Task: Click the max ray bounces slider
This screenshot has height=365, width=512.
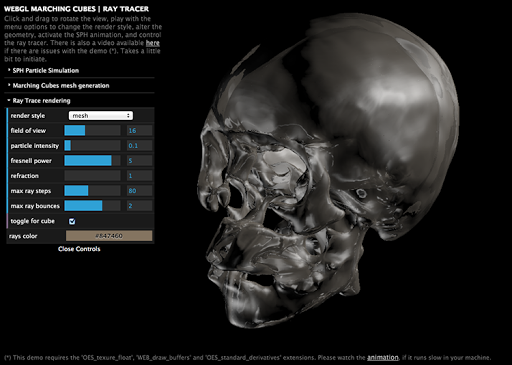Action: coord(92,206)
